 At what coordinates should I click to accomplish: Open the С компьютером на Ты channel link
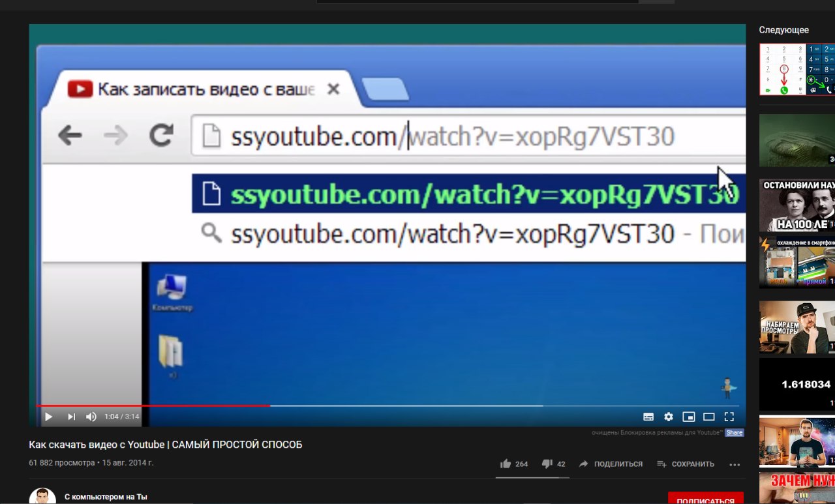click(106, 497)
